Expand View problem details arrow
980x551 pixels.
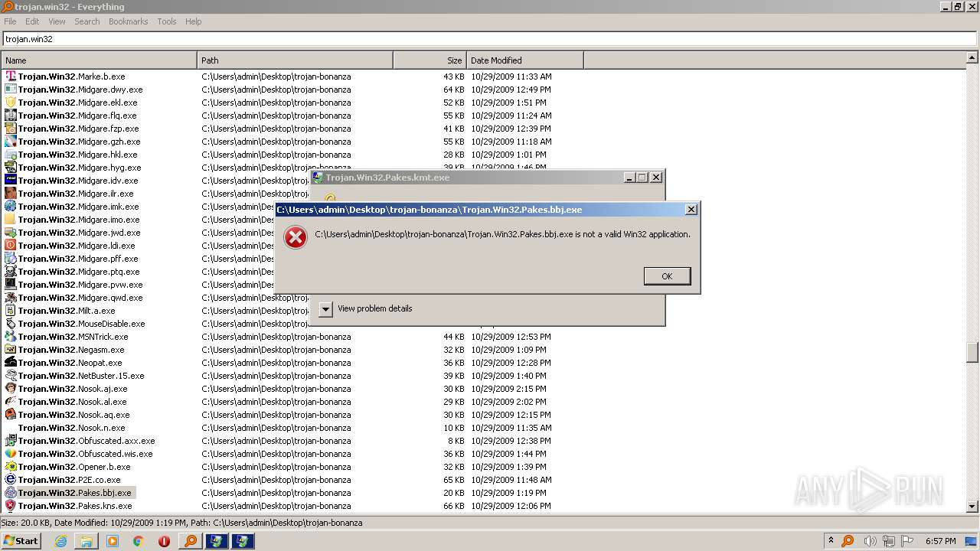point(325,309)
